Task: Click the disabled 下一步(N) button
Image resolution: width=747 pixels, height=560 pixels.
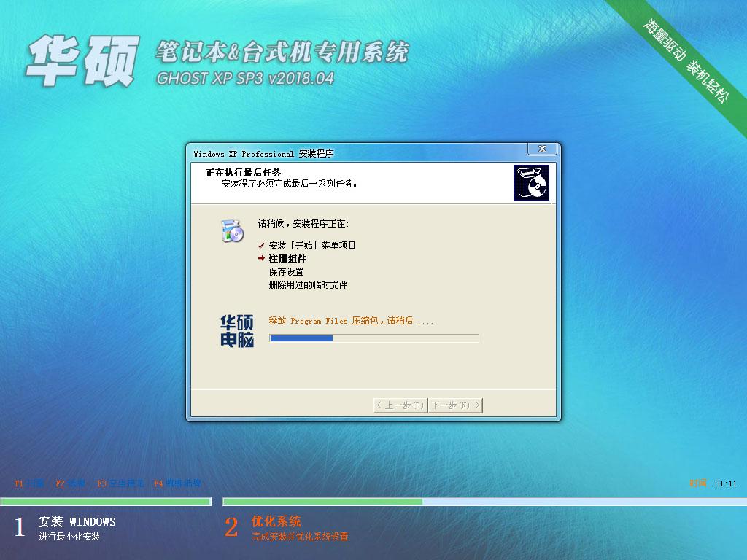Action: click(x=454, y=405)
